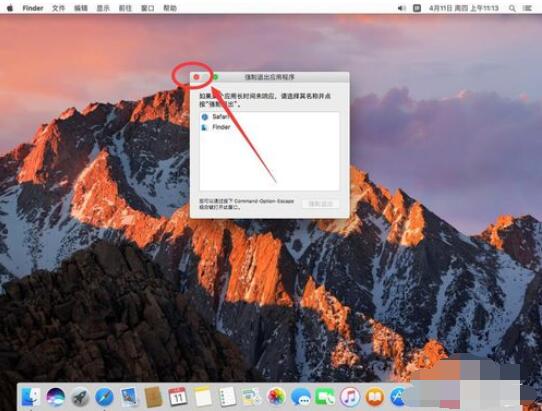Screen dimensions: 542x411
Task: Open Messages speech bubble icon in Dock
Action: pos(300,397)
